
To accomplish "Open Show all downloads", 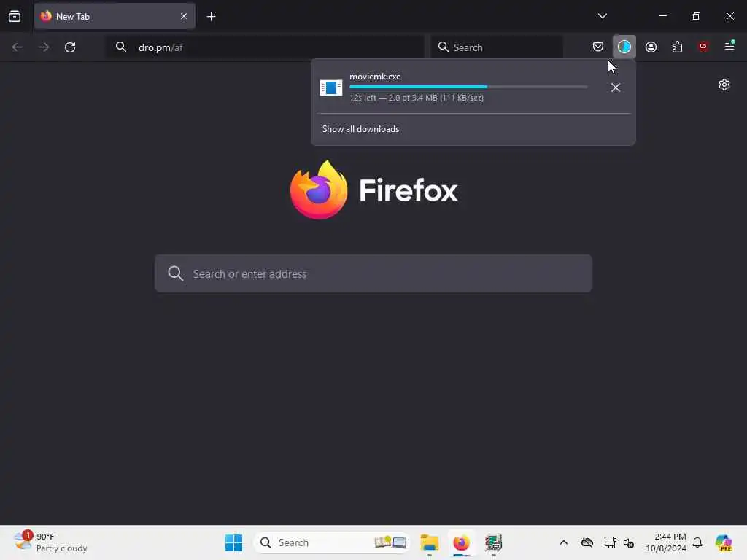I will coord(360,129).
